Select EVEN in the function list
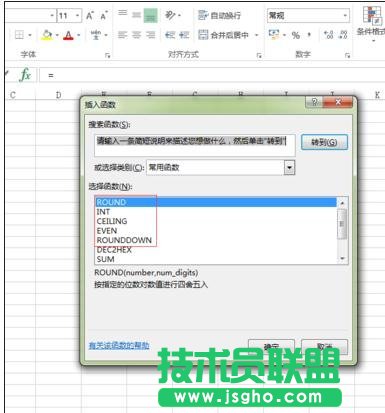The width and height of the screenshot is (385, 413). 216,231
